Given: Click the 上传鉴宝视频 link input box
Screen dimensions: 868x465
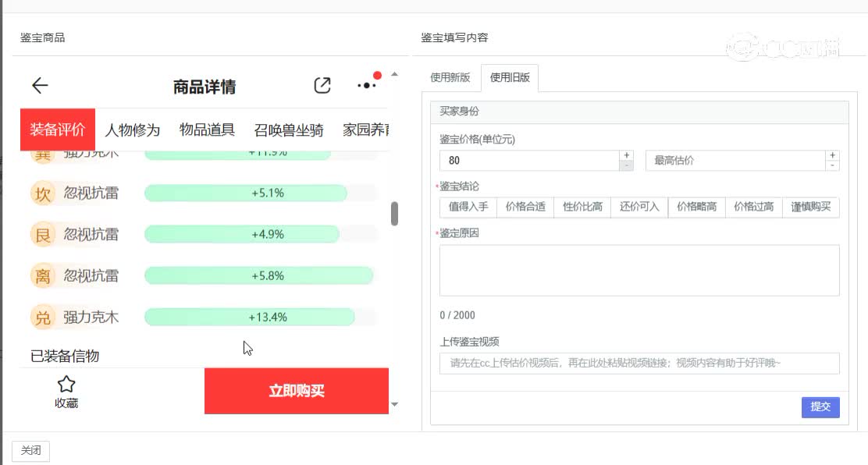Looking at the screenshot, I should tap(639, 362).
